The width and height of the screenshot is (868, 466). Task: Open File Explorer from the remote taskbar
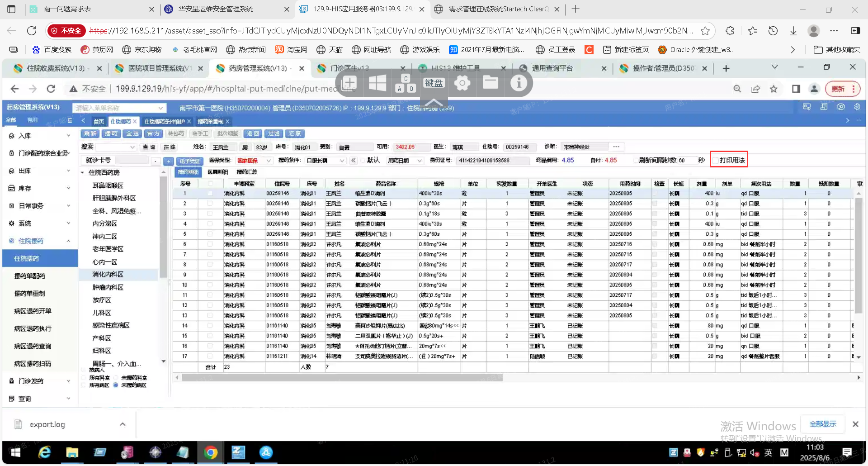click(x=72, y=452)
